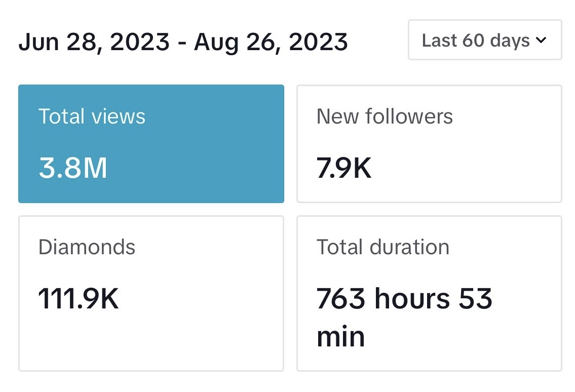Screen dimensions: 575x392
Task: Click the Jun 28, 2023 start date
Action: click(94, 42)
